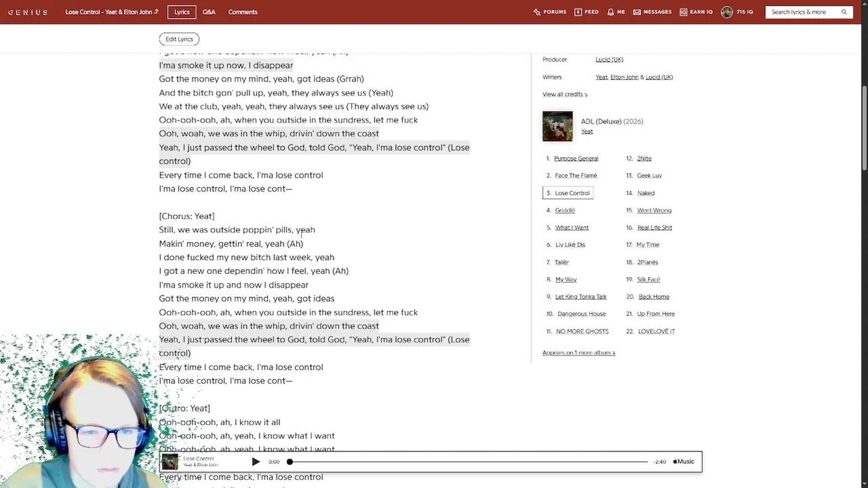Click lyric "Still, we was outside poppin' pills, yeah"
The height and width of the screenshot is (488, 868).
(x=237, y=230)
